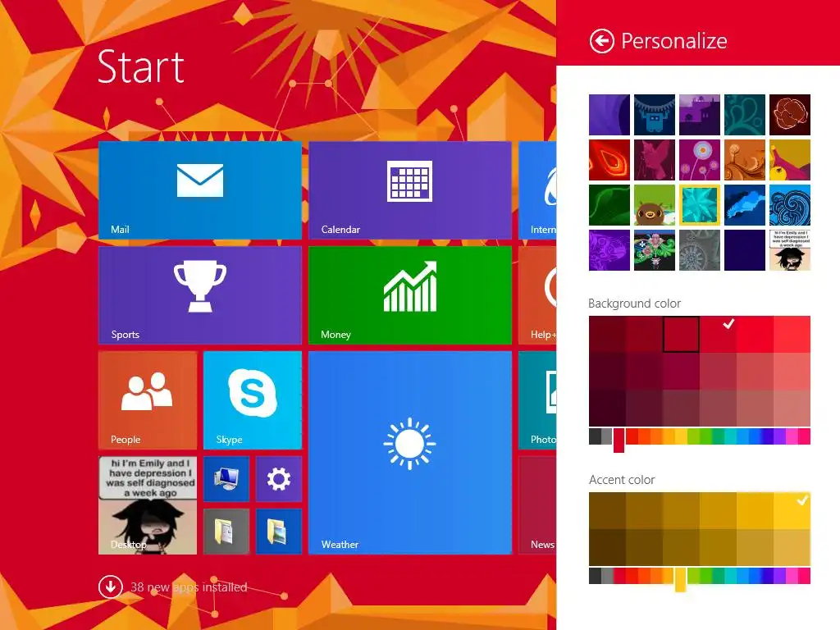This screenshot has width=840, height=630.
Task: Choose the Emily meme desktop background thumbnail
Action: pyautogui.click(x=790, y=250)
